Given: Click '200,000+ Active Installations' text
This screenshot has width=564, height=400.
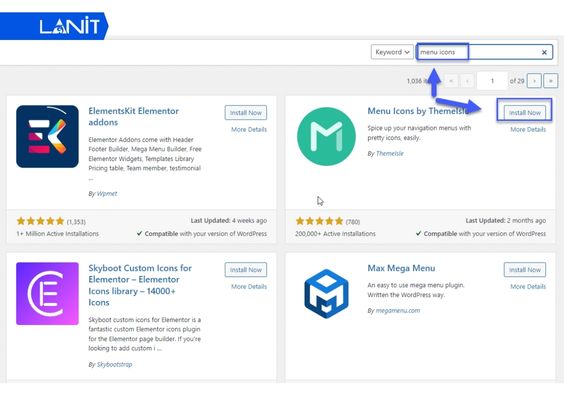Looking at the screenshot, I should (x=335, y=234).
